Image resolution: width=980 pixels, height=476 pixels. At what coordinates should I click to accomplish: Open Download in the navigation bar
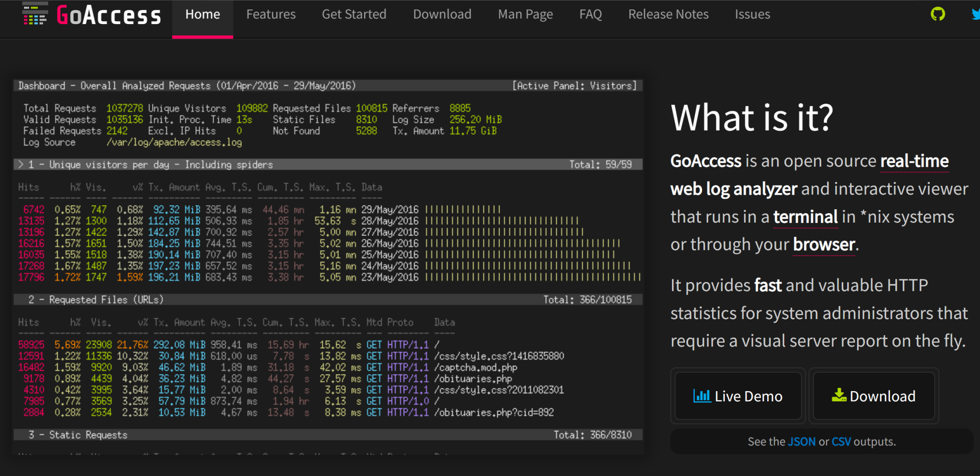coord(442,14)
